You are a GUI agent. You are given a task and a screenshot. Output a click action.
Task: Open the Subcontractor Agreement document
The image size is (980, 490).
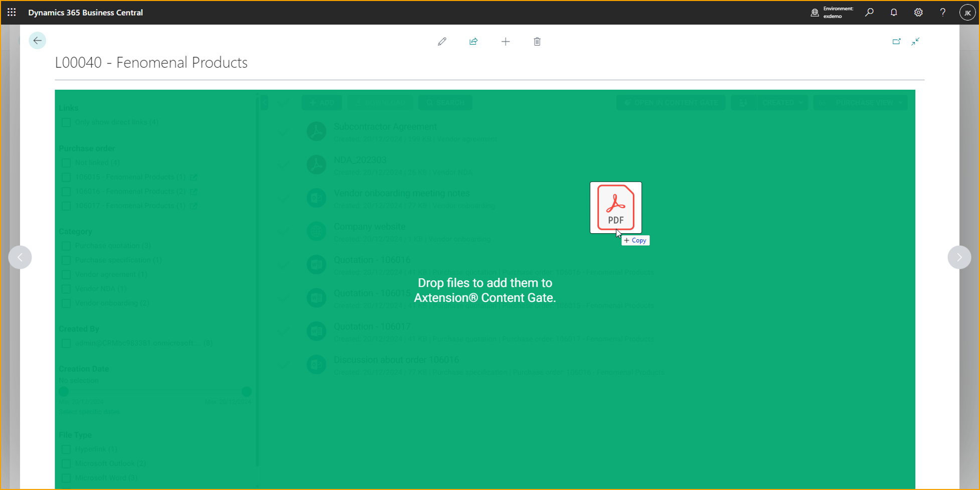click(385, 127)
